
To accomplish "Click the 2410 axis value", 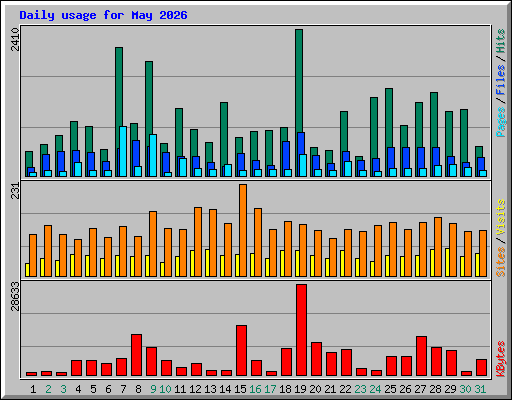I will tap(15, 39).
